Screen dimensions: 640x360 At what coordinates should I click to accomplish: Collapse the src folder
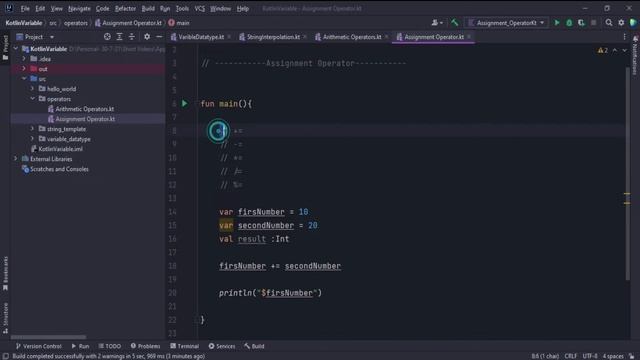pyautogui.click(x=24, y=79)
